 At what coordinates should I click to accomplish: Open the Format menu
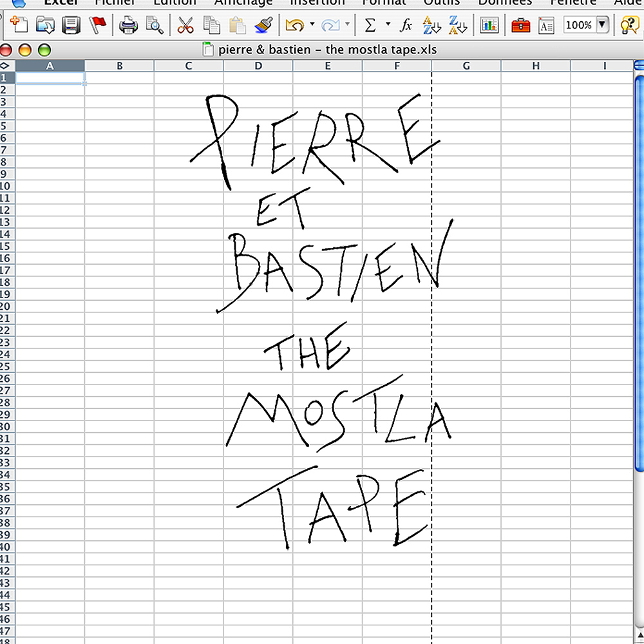(x=384, y=2)
